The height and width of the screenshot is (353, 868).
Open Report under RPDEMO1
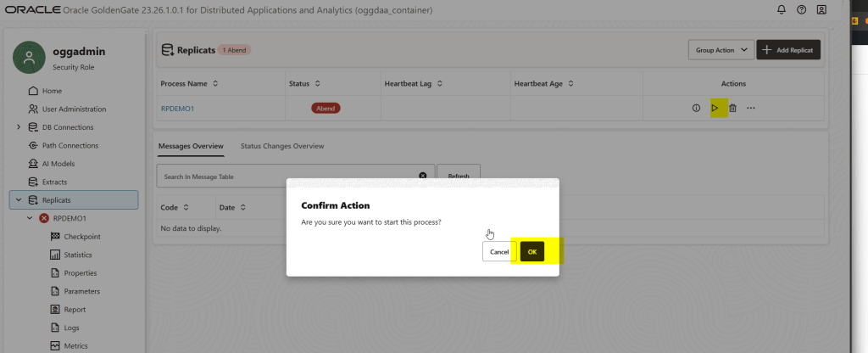click(x=75, y=310)
